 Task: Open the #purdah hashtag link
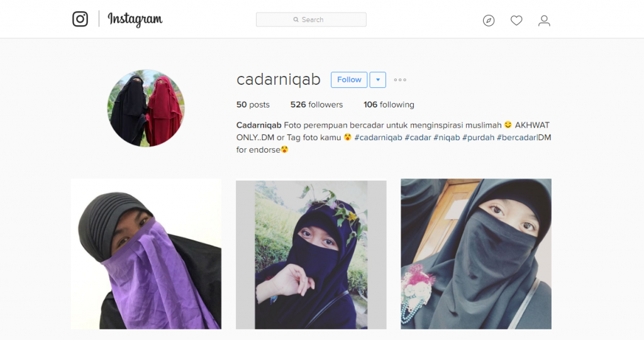pos(478,138)
